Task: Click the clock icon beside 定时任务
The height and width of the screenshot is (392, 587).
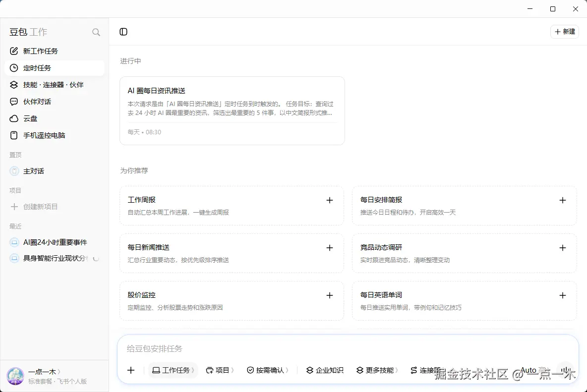Action: tap(14, 68)
